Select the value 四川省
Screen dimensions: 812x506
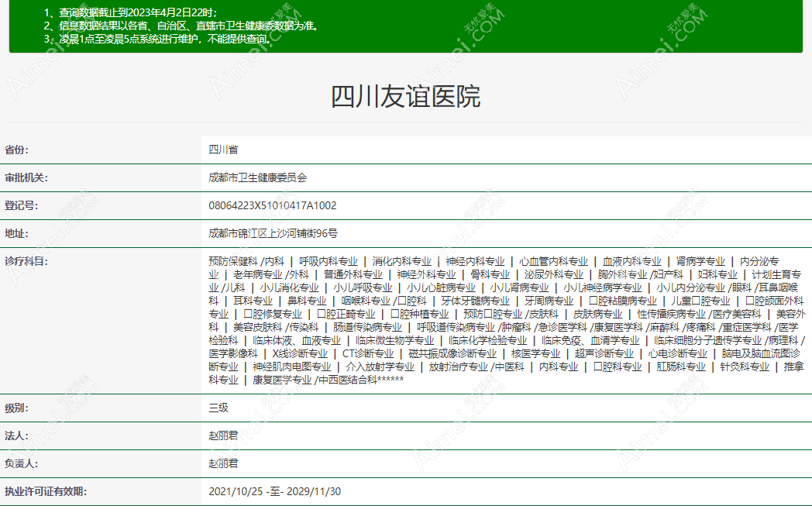pyautogui.click(x=223, y=150)
